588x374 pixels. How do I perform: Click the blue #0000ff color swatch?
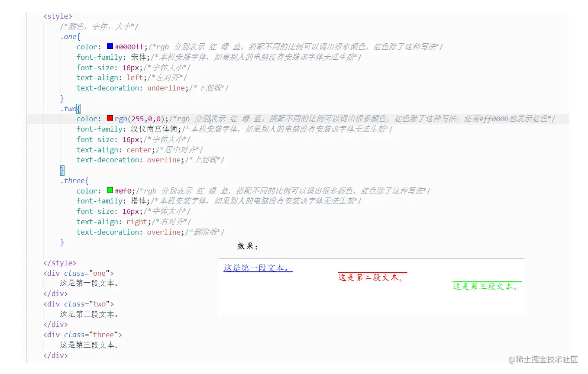click(x=110, y=46)
